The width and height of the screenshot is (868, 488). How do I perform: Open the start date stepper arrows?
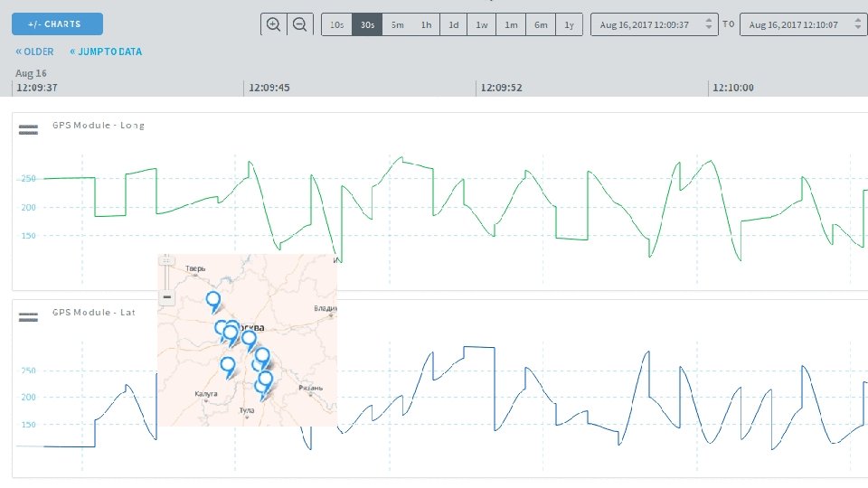(709, 23)
